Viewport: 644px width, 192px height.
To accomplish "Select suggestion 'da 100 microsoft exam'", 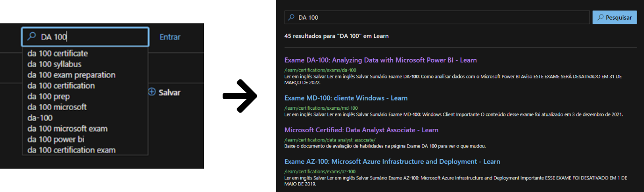I will pos(67,129).
